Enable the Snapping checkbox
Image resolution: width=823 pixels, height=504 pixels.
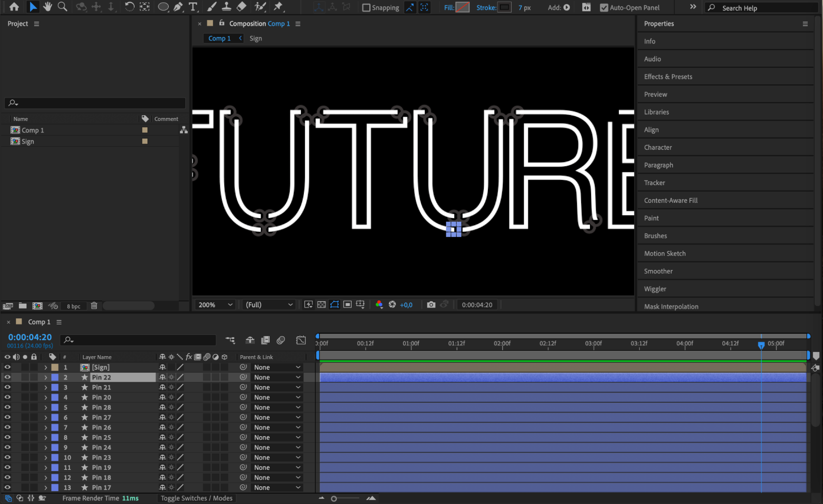pos(366,8)
